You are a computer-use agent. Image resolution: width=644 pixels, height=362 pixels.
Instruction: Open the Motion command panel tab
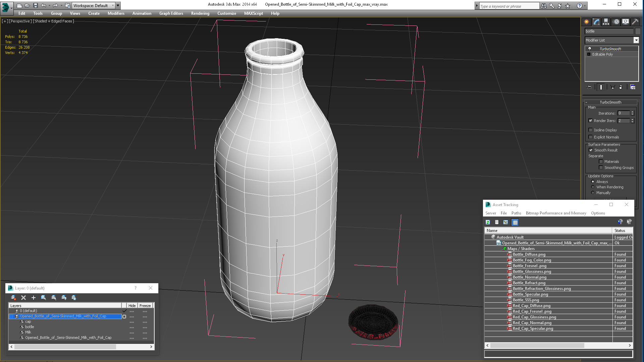[616, 22]
